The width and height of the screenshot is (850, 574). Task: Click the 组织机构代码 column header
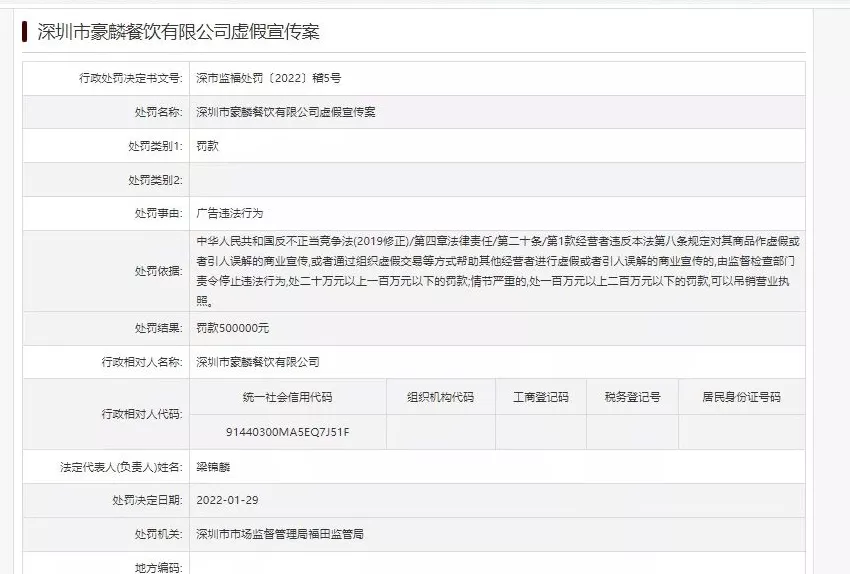point(440,397)
